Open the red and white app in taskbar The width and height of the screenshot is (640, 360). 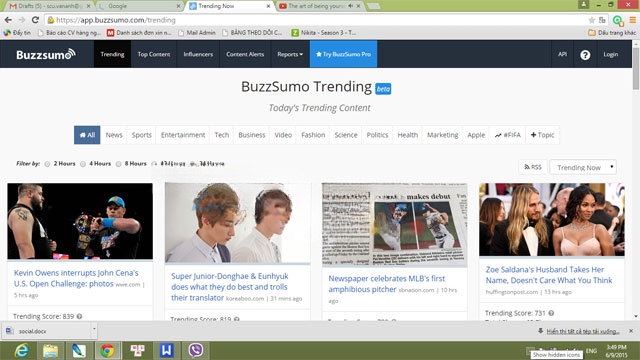(x=138, y=351)
